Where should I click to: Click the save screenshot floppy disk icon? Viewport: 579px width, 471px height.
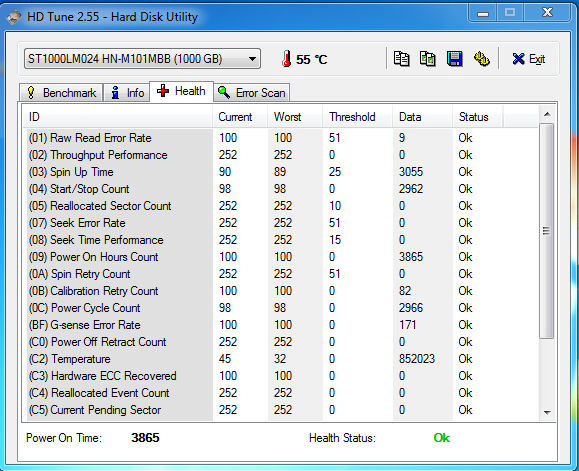pyautogui.click(x=455, y=59)
